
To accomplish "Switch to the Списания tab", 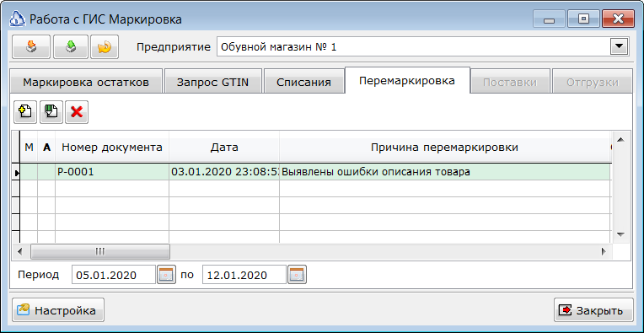I will 303,82.
